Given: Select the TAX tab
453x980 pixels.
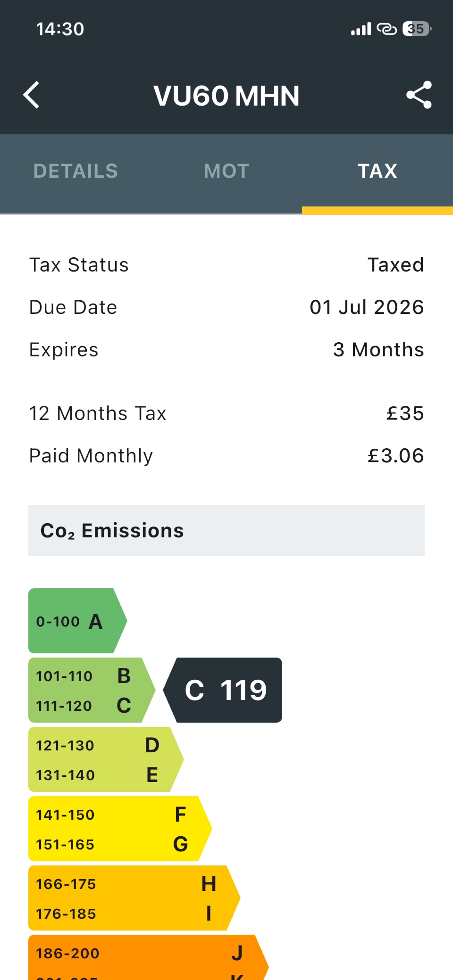Looking at the screenshot, I should [377, 171].
